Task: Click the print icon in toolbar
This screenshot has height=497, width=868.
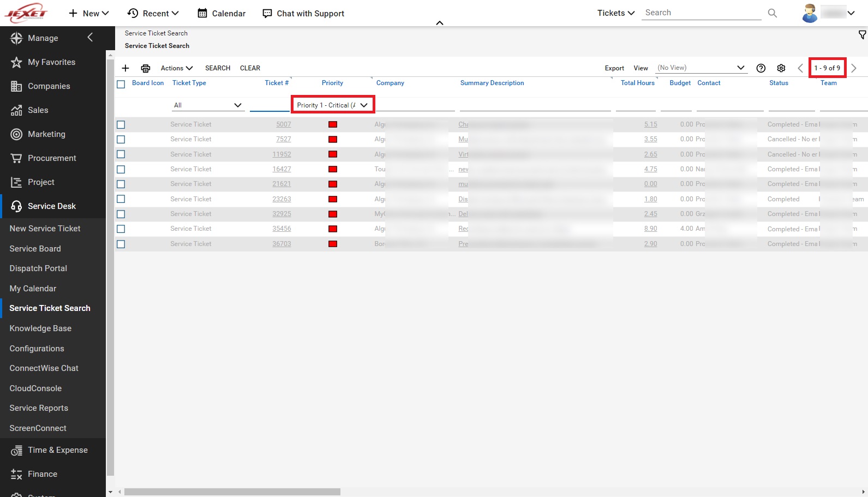Action: [145, 68]
